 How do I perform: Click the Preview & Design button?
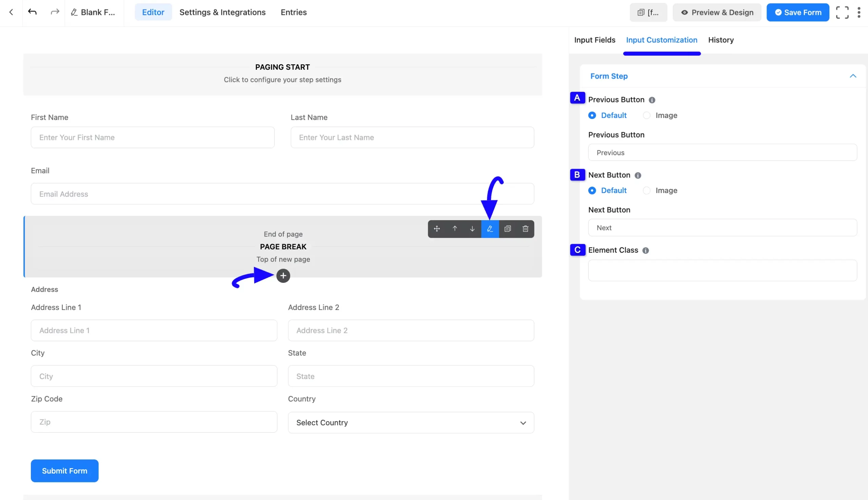pos(717,12)
